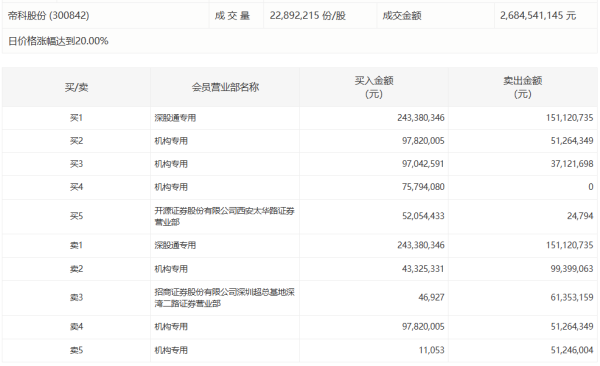Select the 买4 row label
Viewport: 600px width, 366px height.
[76, 187]
